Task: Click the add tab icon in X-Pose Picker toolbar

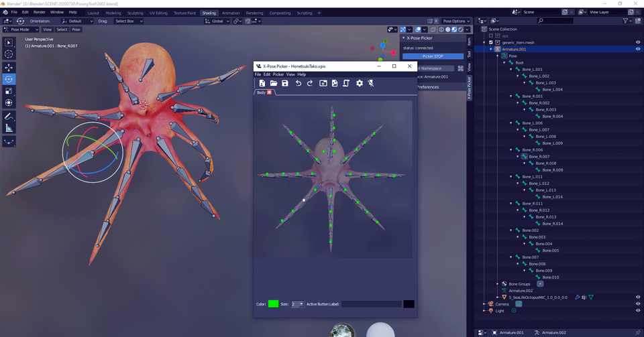Action: point(323,83)
